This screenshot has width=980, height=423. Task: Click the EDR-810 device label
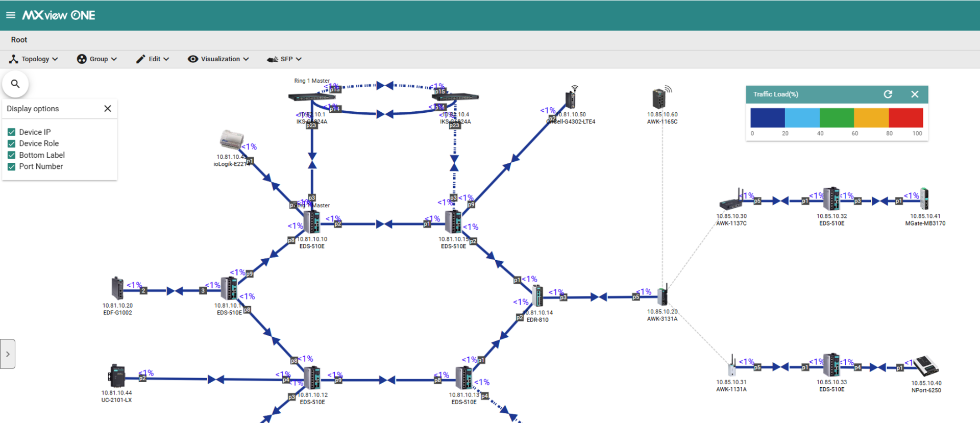(x=537, y=320)
